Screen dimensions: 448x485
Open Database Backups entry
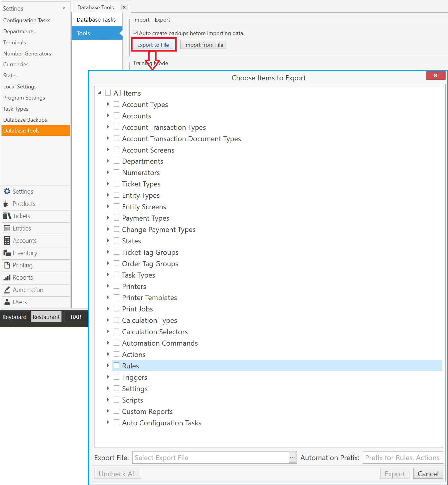click(x=25, y=120)
